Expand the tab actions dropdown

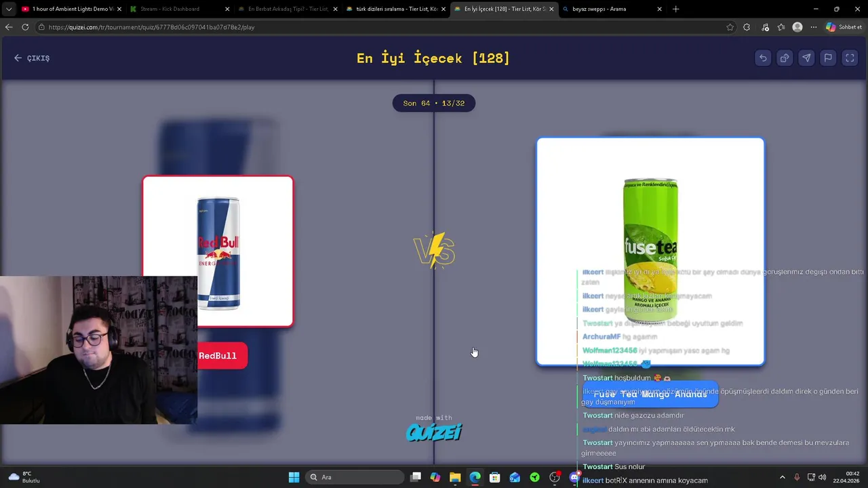[x=8, y=9]
